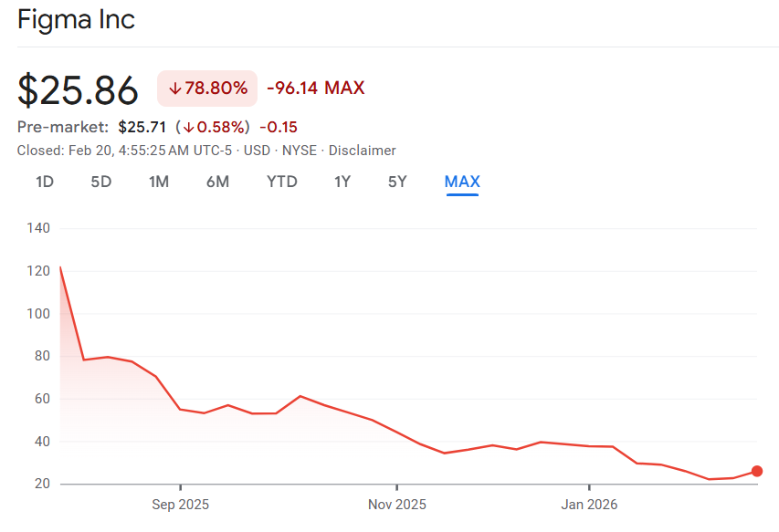The image size is (779, 532).
Task: Click the 140 y-axis label
Action: coord(38,228)
